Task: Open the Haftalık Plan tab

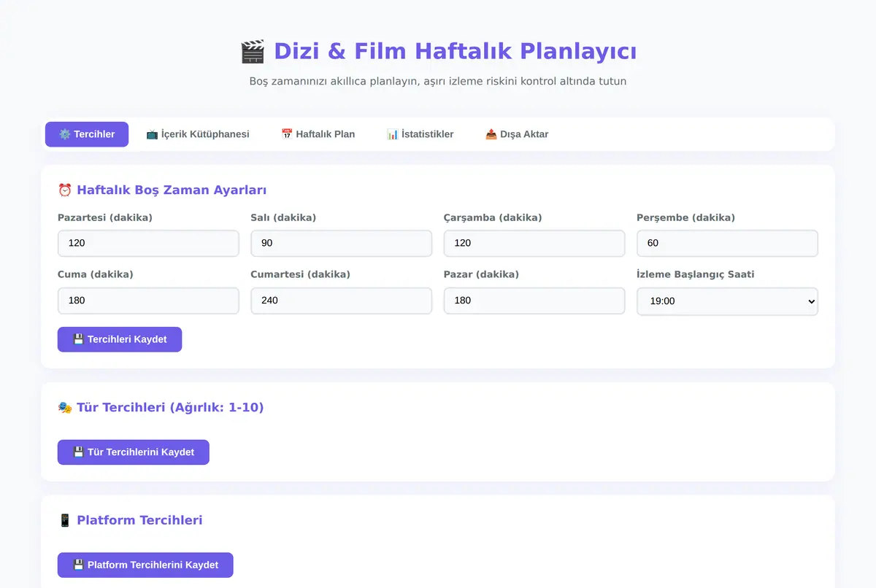Action: tap(318, 134)
